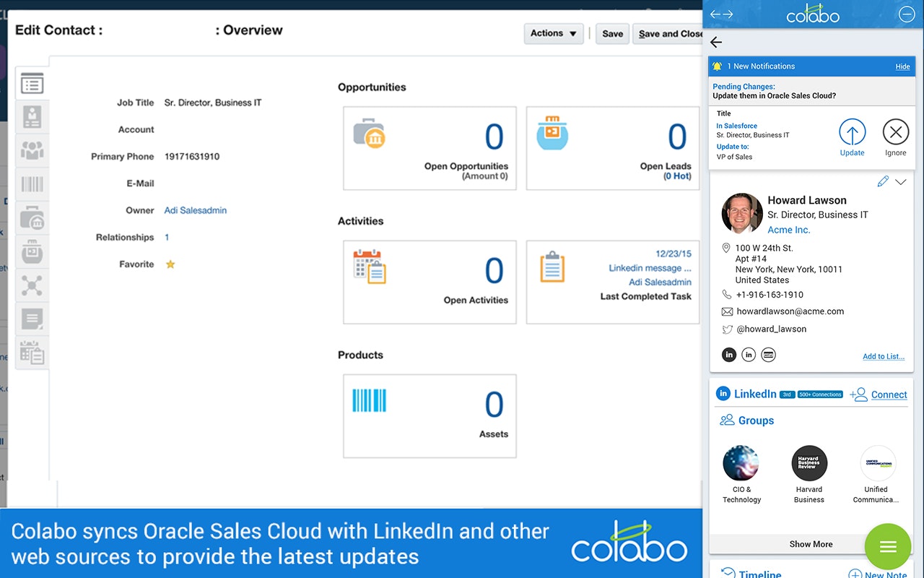Edit Howard Lawson's contact with pencil icon
924x578 pixels.
[883, 181]
